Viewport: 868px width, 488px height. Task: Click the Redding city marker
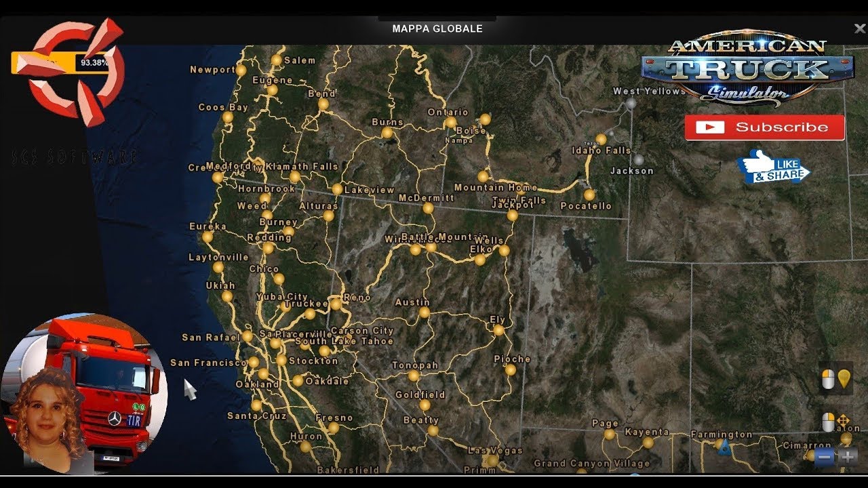pyautogui.click(x=269, y=248)
